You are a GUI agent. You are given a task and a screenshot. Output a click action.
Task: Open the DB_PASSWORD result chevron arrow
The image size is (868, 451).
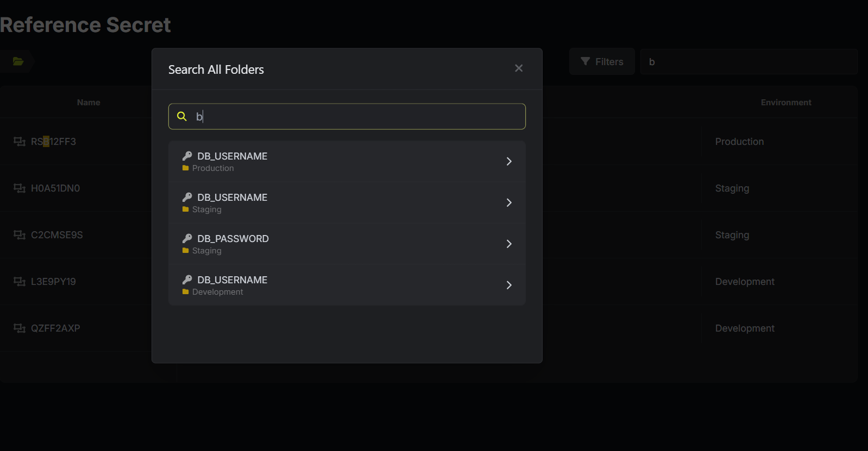[509, 244]
